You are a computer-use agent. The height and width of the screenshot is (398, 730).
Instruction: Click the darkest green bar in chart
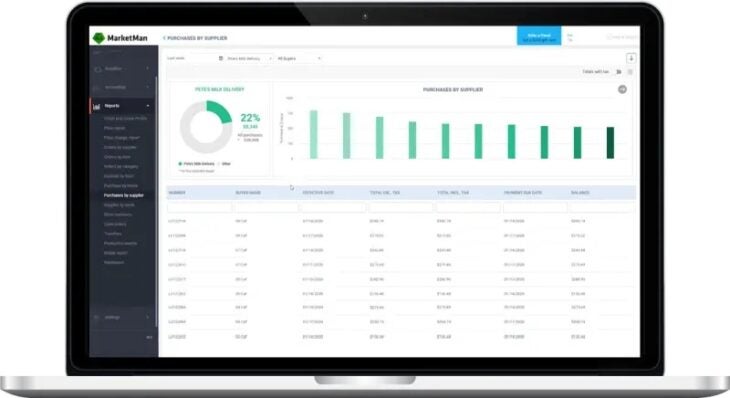[x=610, y=142]
